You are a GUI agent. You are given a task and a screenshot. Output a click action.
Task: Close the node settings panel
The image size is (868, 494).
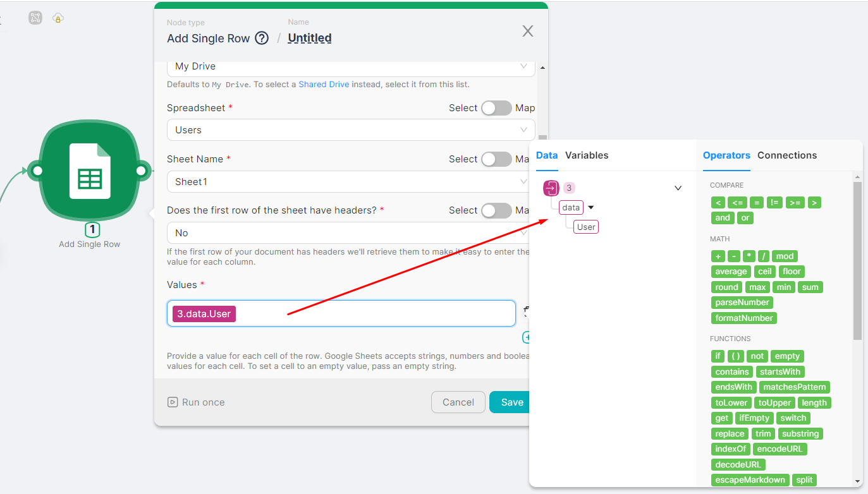(x=528, y=31)
